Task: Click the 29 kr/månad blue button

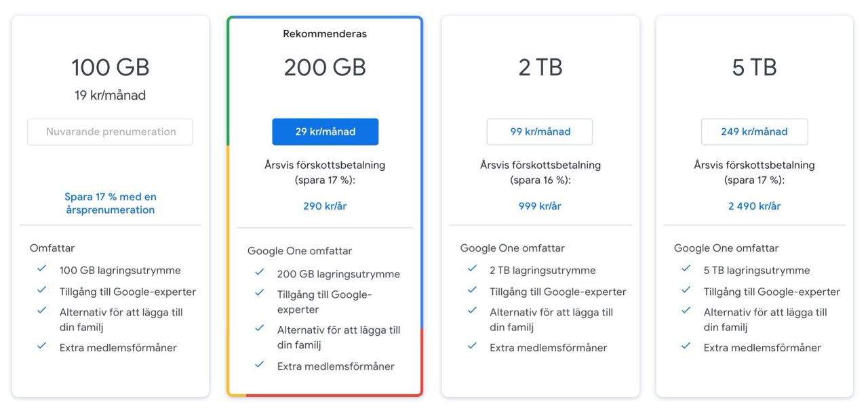Action: 325,132
